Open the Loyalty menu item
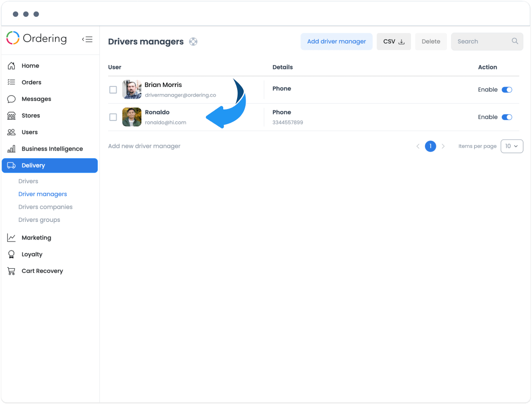The image size is (532, 405). 50,254
